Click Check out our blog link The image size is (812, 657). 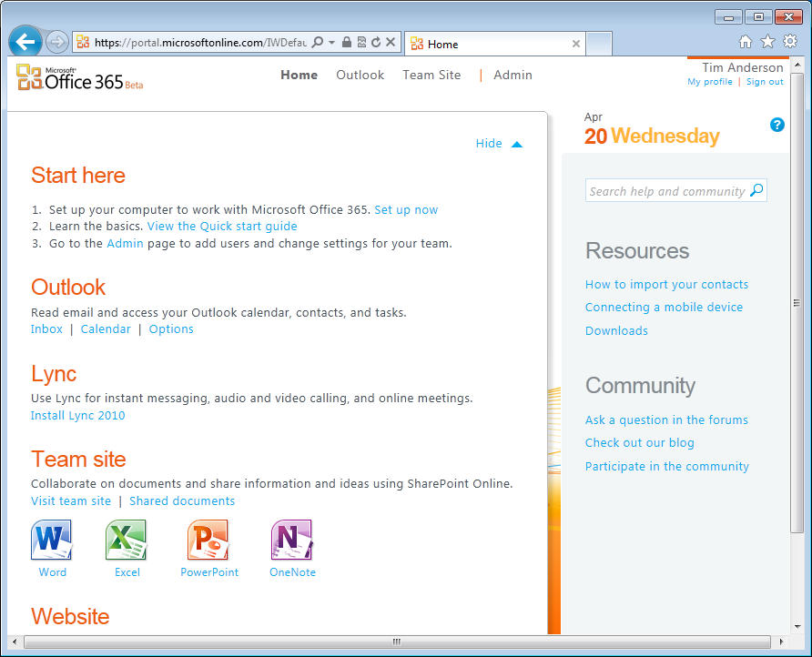(x=640, y=442)
